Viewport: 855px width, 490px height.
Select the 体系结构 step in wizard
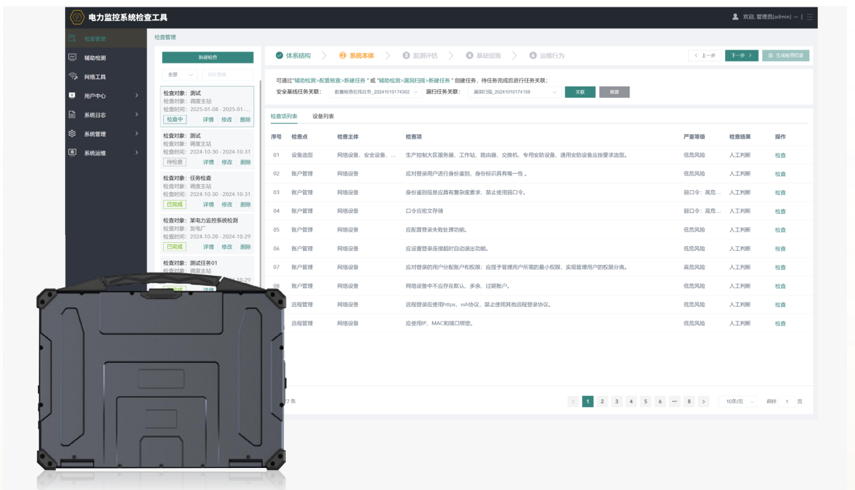pos(293,56)
